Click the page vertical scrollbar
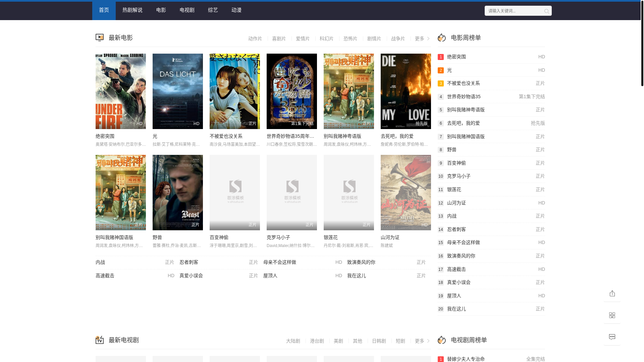 coord(642,44)
